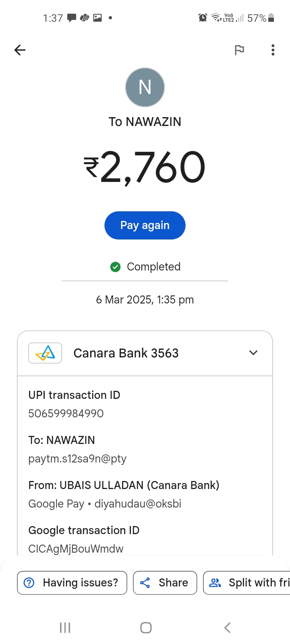
Task: Tap the paytm.s12sa9n@pty UPI address
Action: click(77, 458)
